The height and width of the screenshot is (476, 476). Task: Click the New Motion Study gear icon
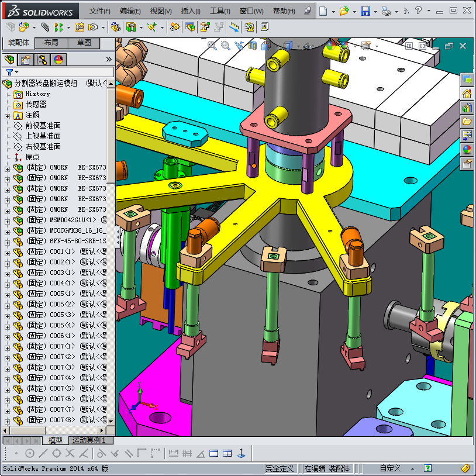pyautogui.click(x=175, y=27)
